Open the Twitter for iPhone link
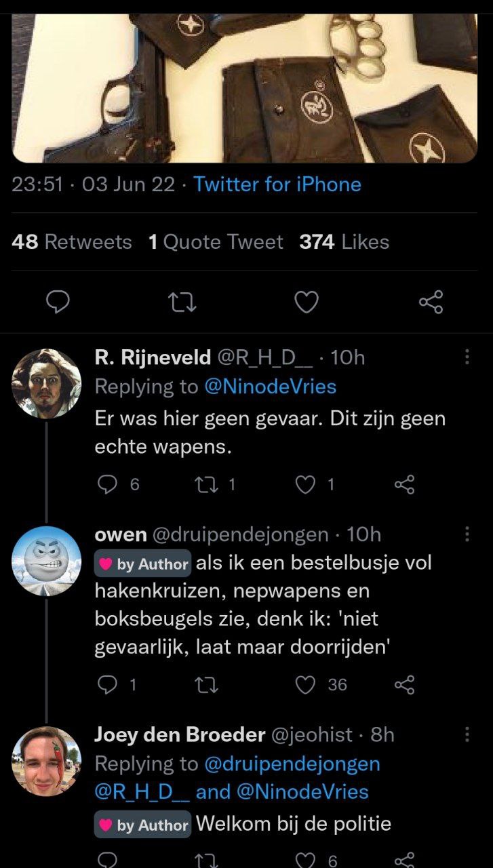Viewport: 493px width, 868px height. pos(277,184)
